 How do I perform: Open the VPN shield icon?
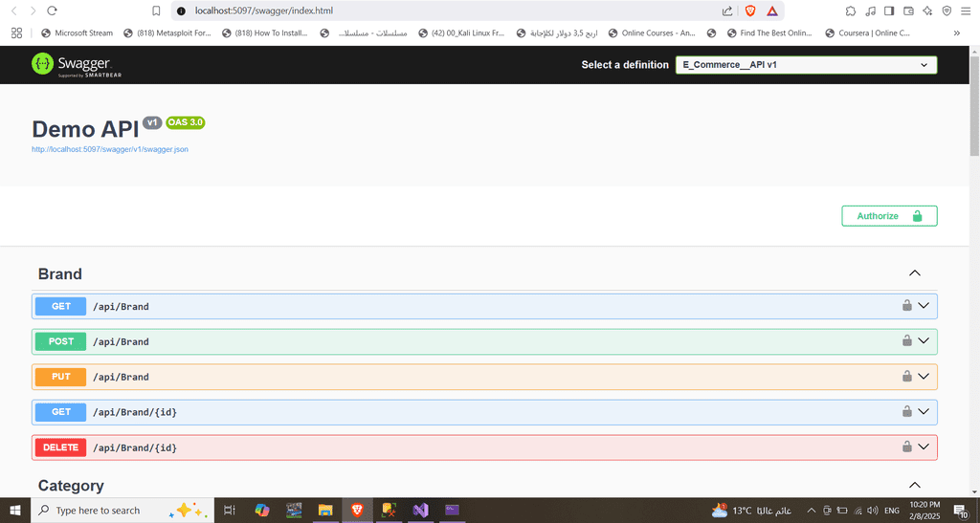947,11
